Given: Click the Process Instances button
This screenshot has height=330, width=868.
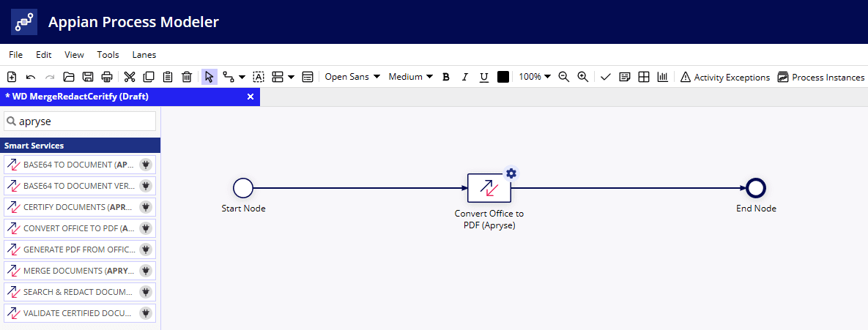Looking at the screenshot, I should [x=821, y=77].
